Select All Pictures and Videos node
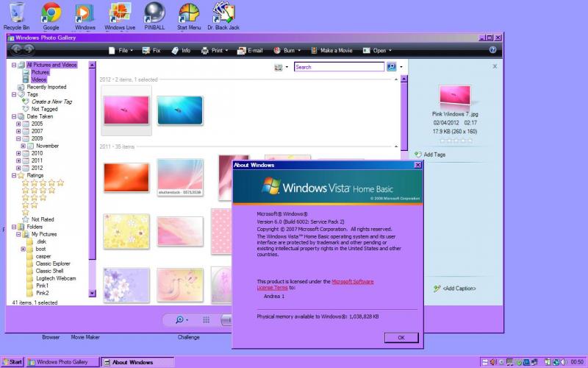The image size is (588, 368). pyautogui.click(x=51, y=65)
